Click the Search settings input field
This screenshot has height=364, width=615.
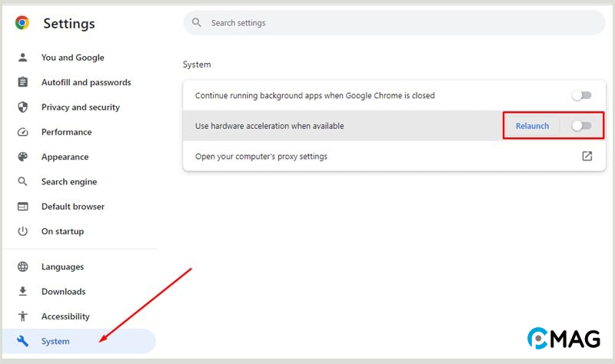[x=394, y=23]
